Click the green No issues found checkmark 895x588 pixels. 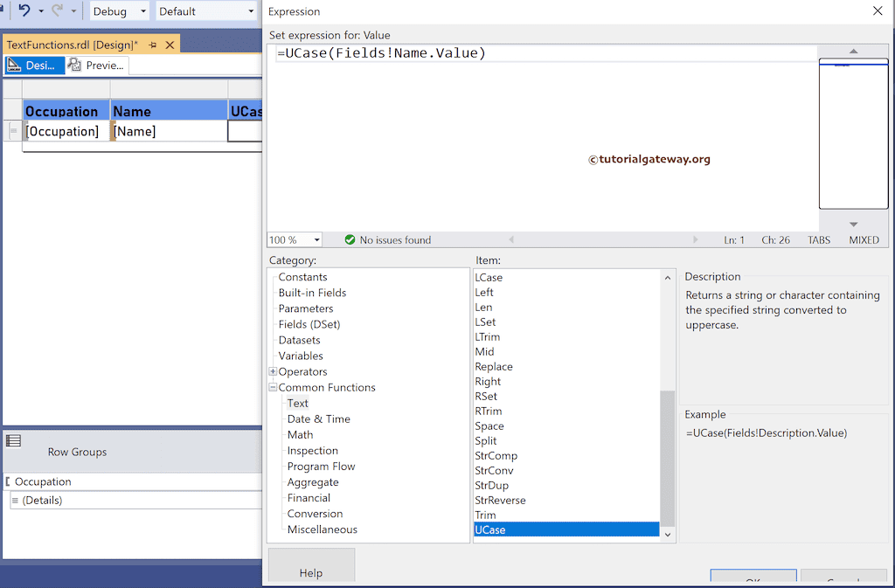pyautogui.click(x=350, y=239)
